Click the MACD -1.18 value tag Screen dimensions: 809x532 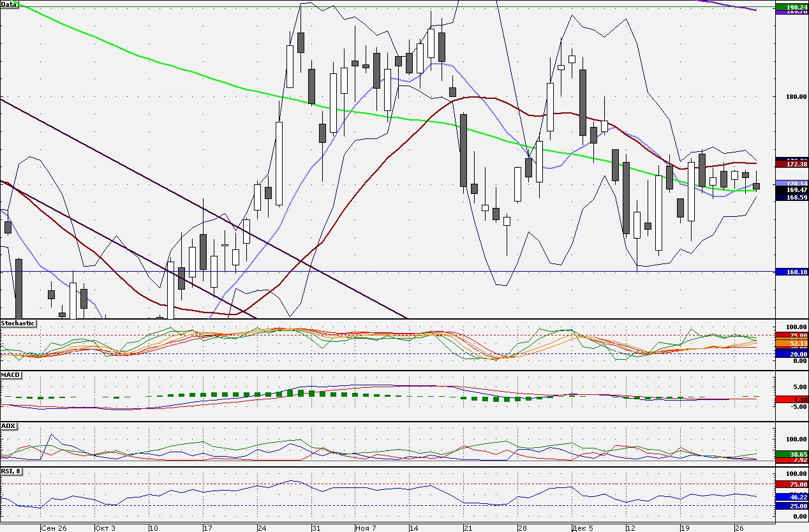[792, 399]
